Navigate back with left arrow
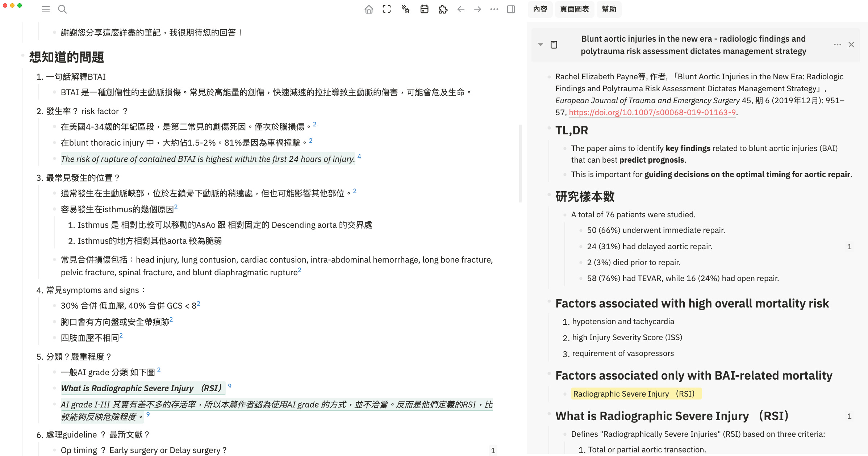 (x=461, y=9)
